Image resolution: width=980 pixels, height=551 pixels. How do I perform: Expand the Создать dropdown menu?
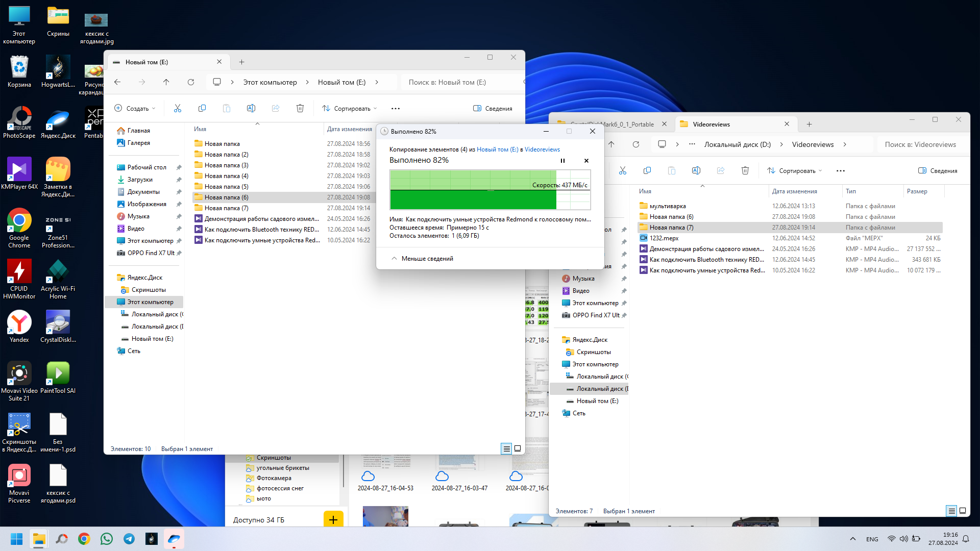coord(135,108)
